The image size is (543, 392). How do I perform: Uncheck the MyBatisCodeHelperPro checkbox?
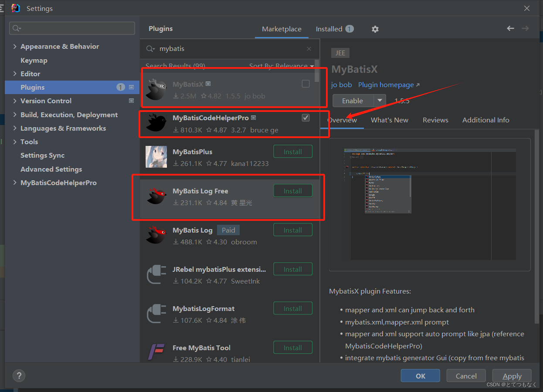(x=305, y=117)
